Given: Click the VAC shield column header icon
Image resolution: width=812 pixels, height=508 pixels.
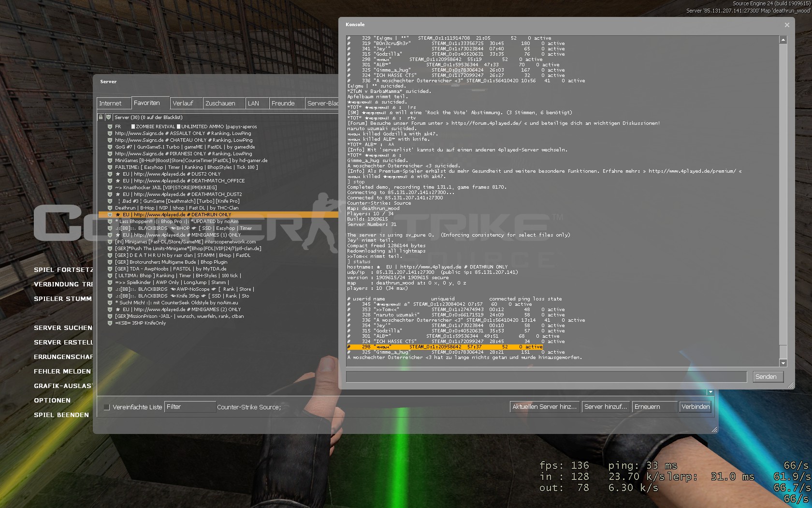Looking at the screenshot, I should [x=109, y=117].
